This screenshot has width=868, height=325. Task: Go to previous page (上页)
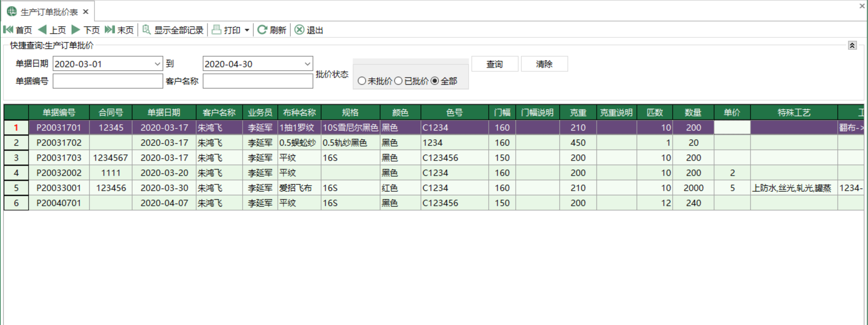pyautogui.click(x=52, y=30)
